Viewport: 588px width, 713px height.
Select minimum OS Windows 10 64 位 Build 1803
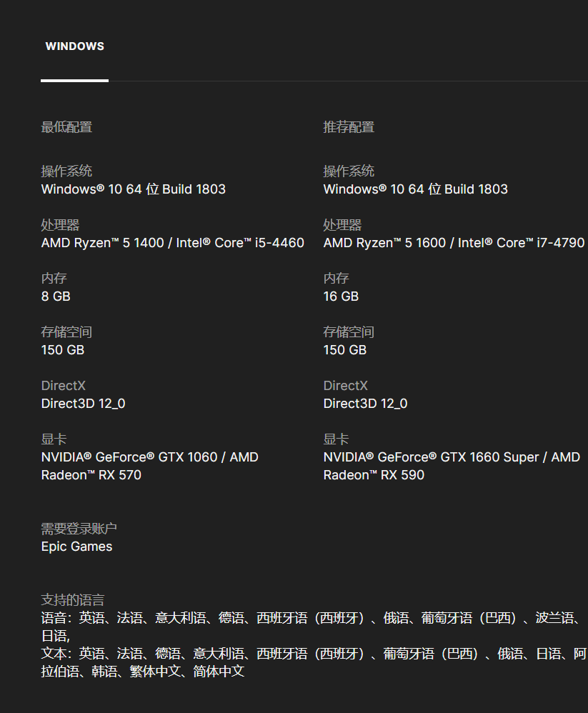(x=133, y=189)
